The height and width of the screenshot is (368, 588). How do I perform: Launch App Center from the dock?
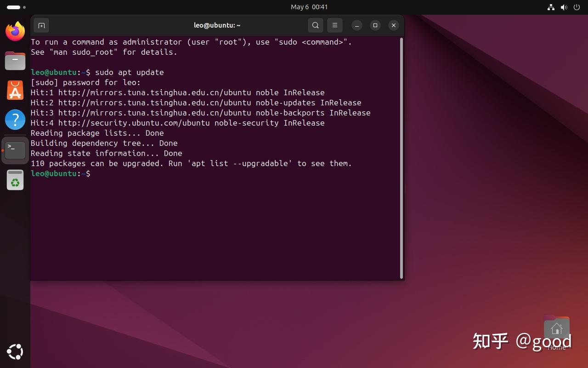coord(15,90)
